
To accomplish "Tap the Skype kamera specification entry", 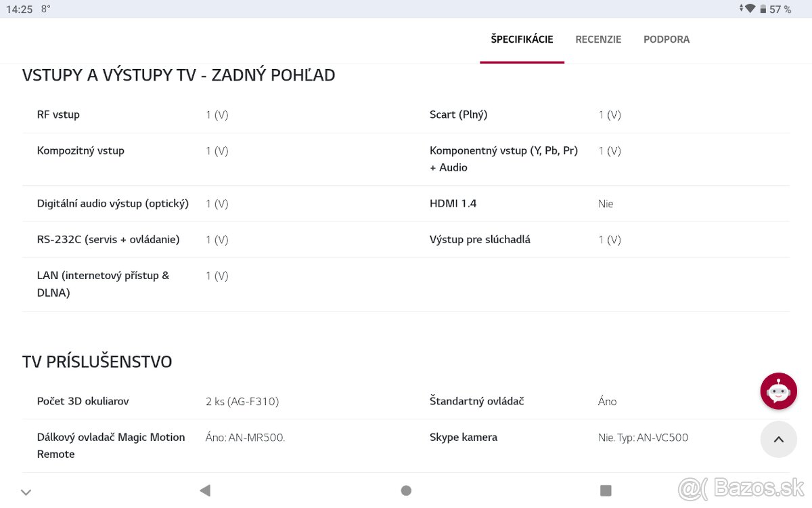I will click(x=464, y=437).
